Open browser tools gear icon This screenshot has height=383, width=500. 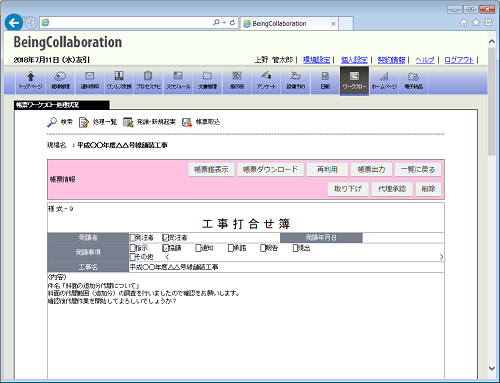tap(488, 22)
